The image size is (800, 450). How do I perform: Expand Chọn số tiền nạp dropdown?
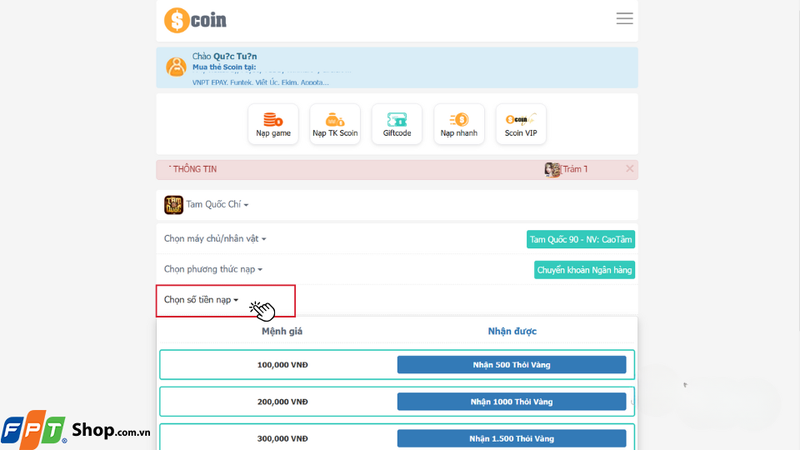(201, 300)
